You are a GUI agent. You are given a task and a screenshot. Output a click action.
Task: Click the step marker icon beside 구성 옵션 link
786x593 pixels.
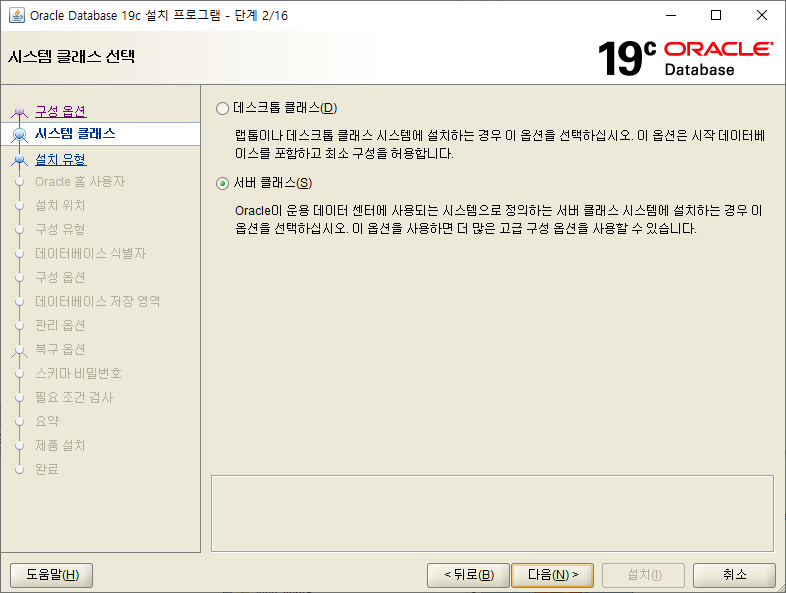20,111
